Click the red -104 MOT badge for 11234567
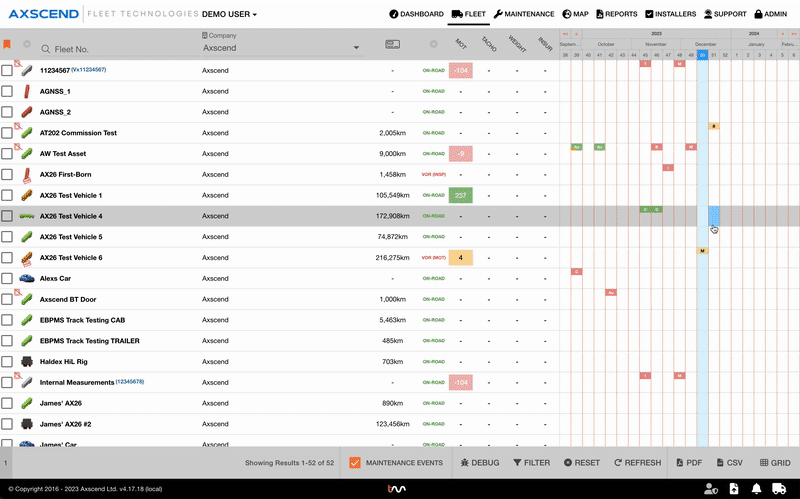Screen dimensions: 800x499 pyautogui.click(x=461, y=71)
